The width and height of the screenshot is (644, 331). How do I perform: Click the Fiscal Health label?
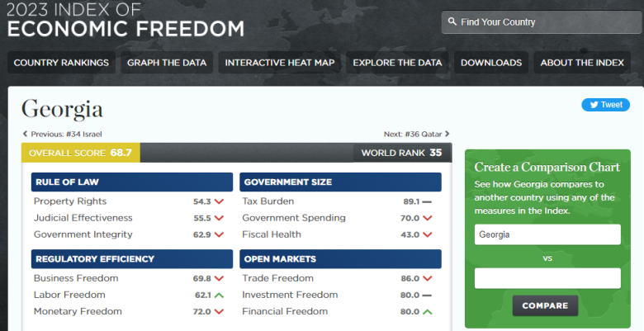point(272,234)
